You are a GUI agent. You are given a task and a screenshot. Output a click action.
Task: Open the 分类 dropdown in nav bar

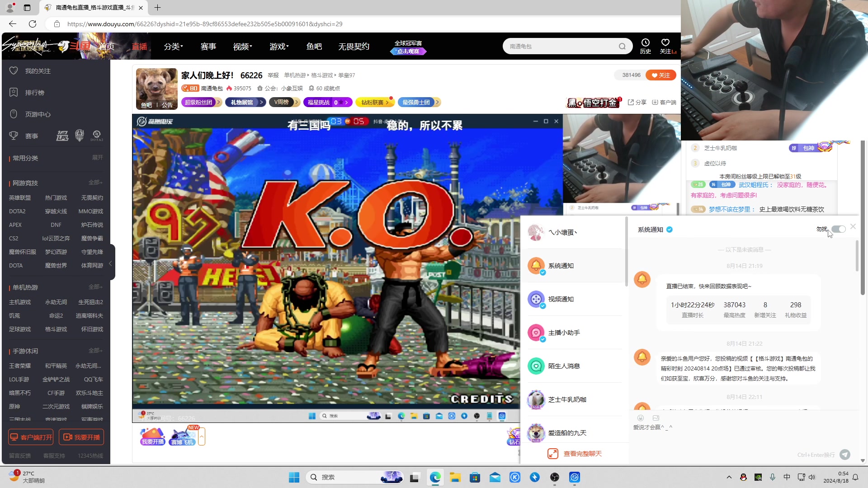tap(173, 47)
